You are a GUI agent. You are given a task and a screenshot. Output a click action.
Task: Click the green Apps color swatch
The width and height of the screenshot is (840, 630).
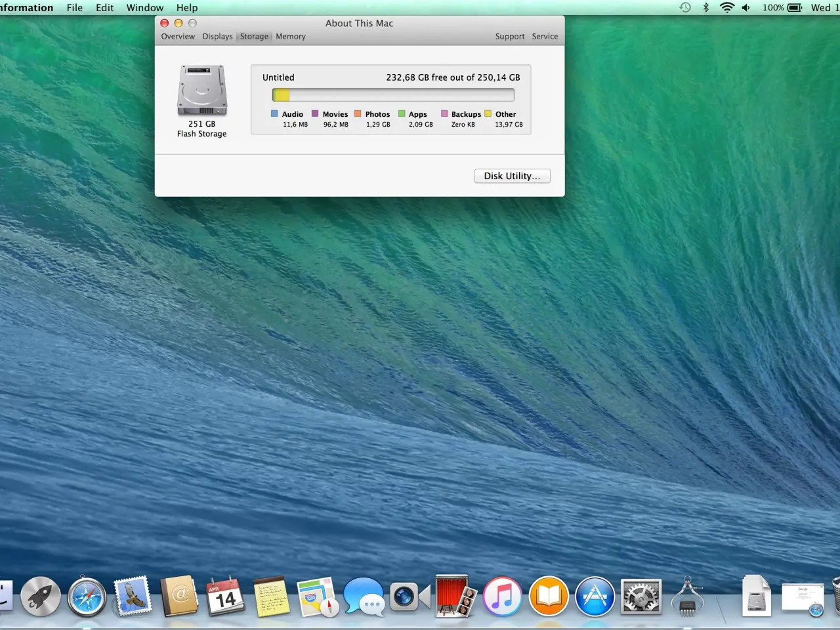[402, 114]
